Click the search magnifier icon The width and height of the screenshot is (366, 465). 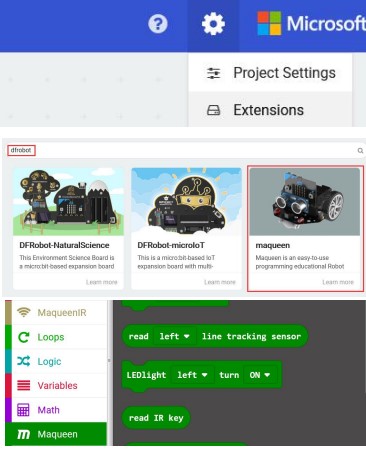click(360, 151)
